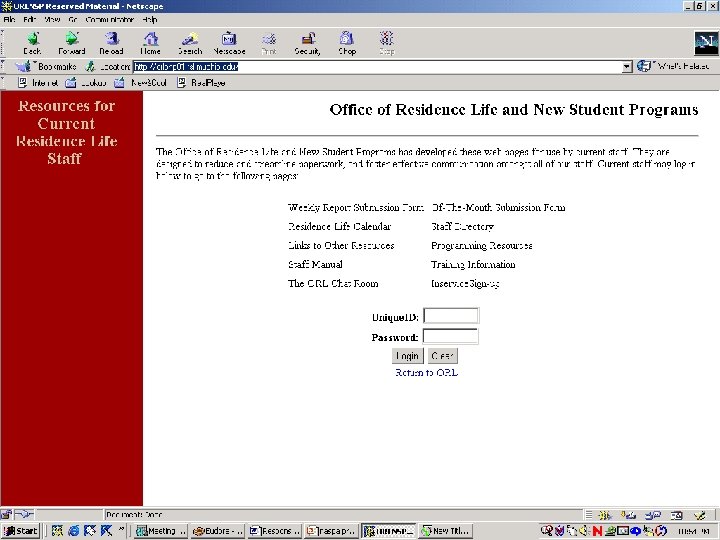Follow the Return to ORL link
720x540 pixels.
[427, 372]
